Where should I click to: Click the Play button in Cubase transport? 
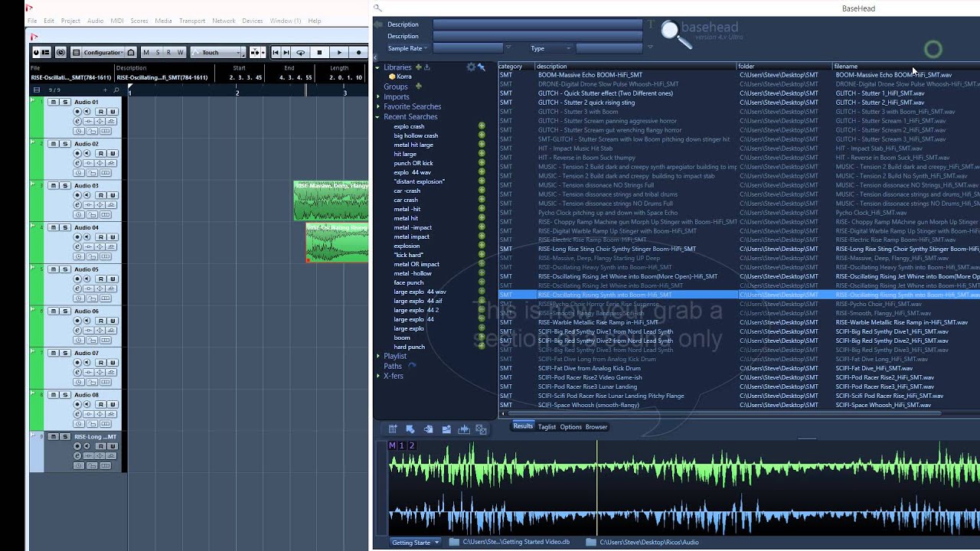[x=338, y=53]
